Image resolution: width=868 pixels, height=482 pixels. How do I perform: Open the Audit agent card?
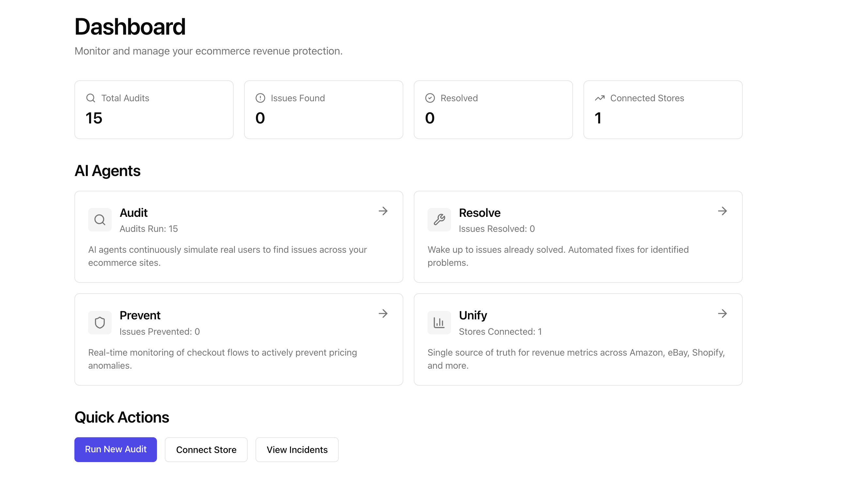239,237
